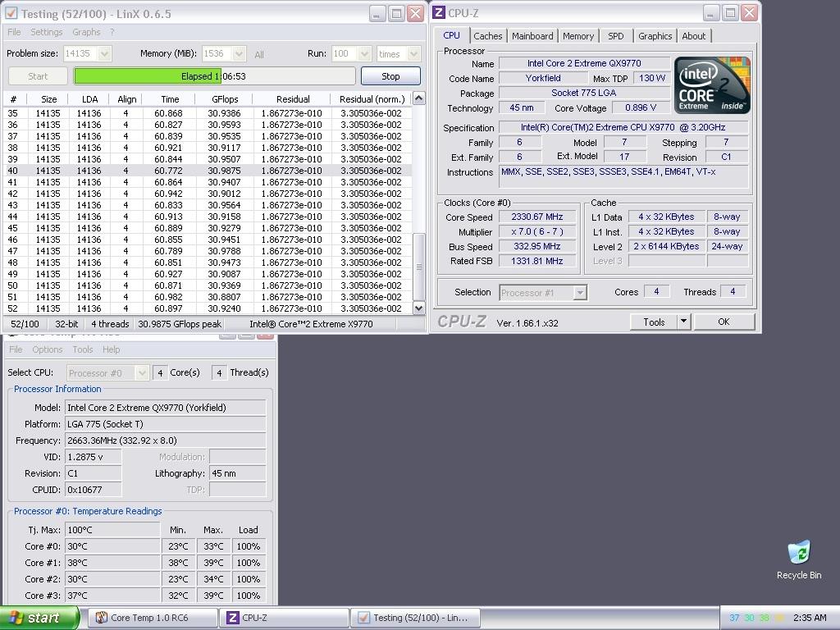Switch to the Memory tab in CPU-Z

[578, 36]
